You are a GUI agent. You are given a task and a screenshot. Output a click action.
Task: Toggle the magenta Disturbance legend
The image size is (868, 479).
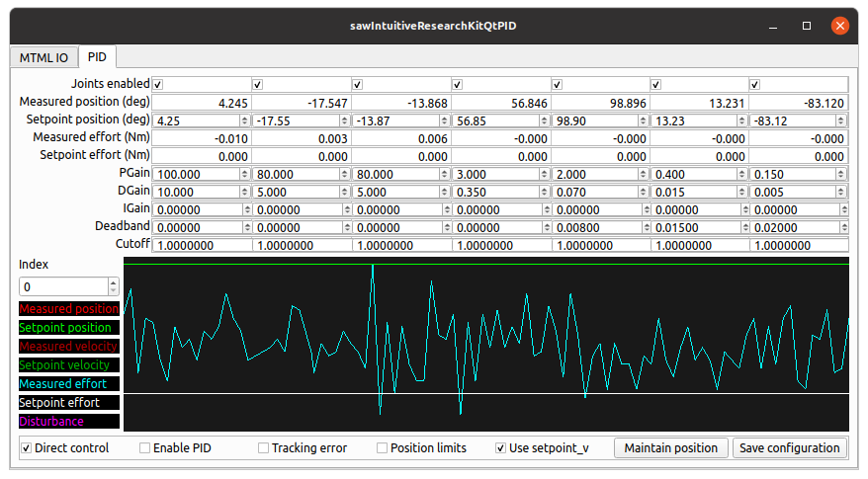click(69, 422)
